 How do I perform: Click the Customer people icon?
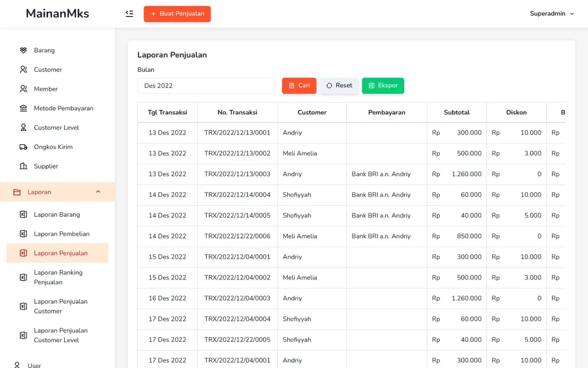23,69
